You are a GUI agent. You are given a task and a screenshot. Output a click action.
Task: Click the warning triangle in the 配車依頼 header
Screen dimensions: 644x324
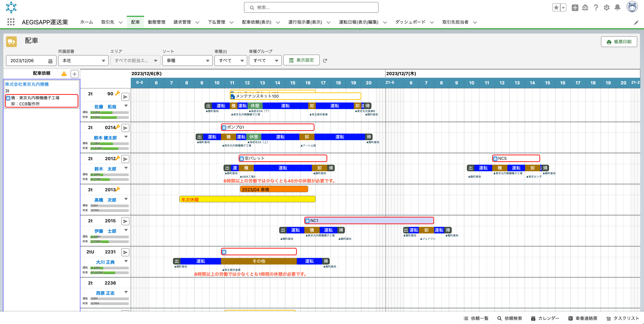[64, 73]
